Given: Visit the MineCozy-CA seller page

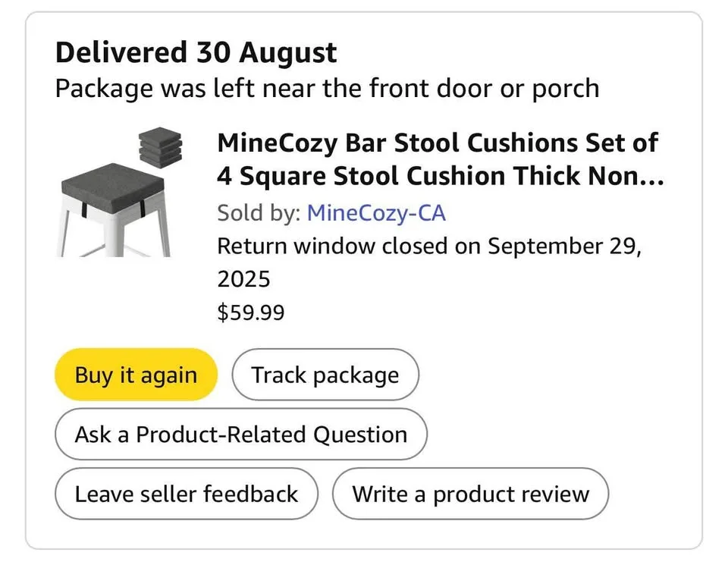Looking at the screenshot, I should click(376, 213).
